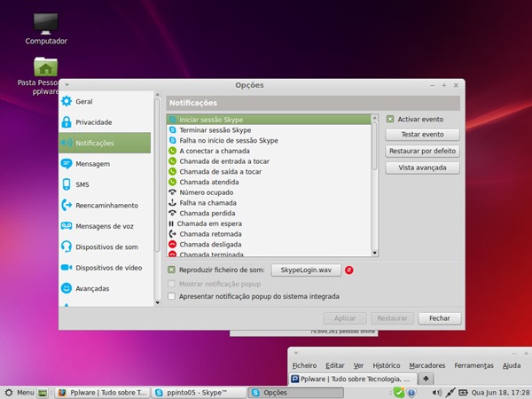Click show desktop icon on taskbar
Viewport: 532px width, 399px height.
tap(43, 393)
